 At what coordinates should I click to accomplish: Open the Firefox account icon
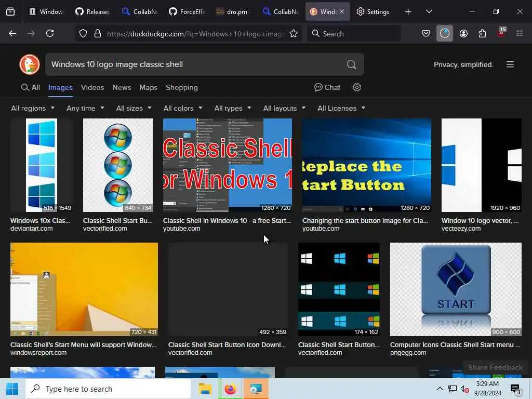click(463, 33)
